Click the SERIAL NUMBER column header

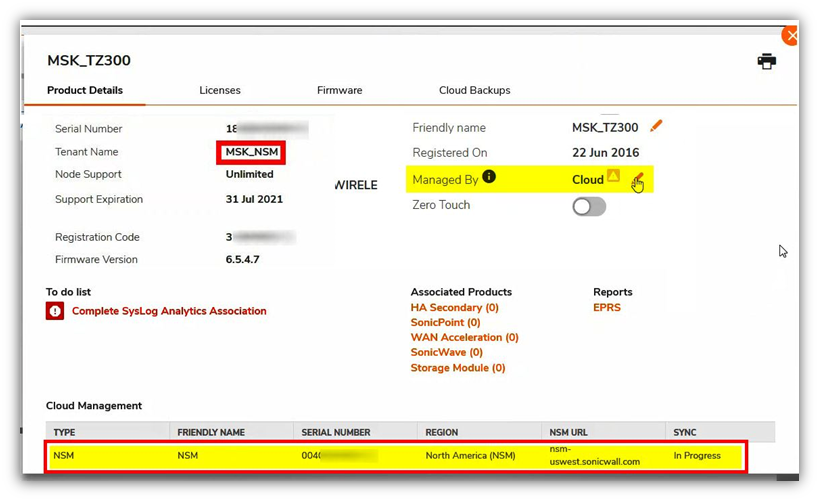click(x=336, y=433)
